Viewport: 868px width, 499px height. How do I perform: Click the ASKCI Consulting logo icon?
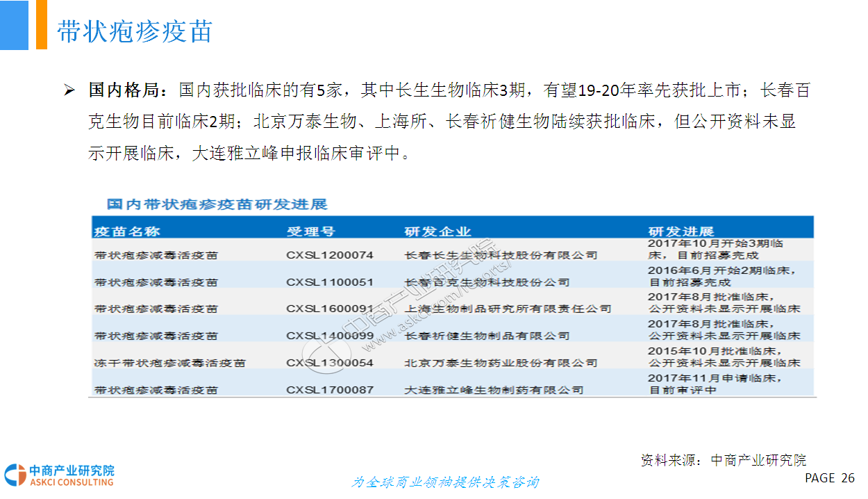[x=15, y=475]
